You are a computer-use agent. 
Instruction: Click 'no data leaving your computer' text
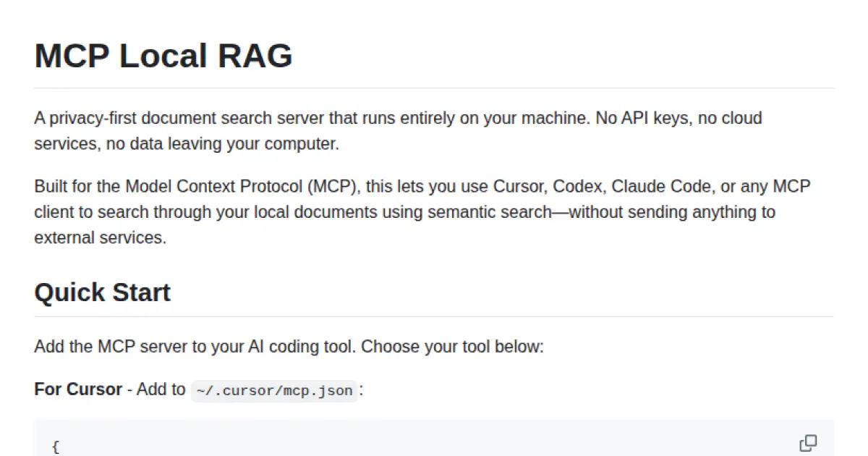pos(222,143)
